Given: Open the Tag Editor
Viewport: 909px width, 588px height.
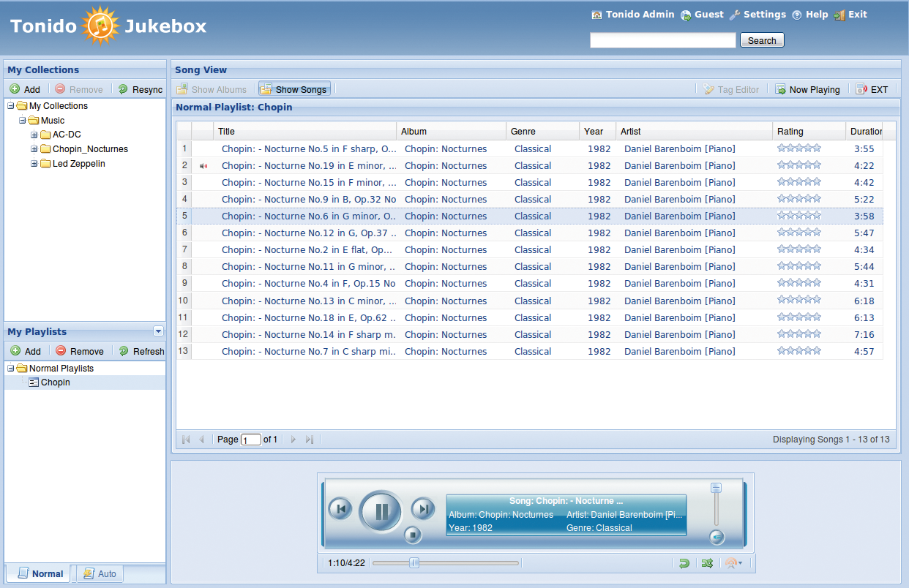Looking at the screenshot, I should pos(730,89).
